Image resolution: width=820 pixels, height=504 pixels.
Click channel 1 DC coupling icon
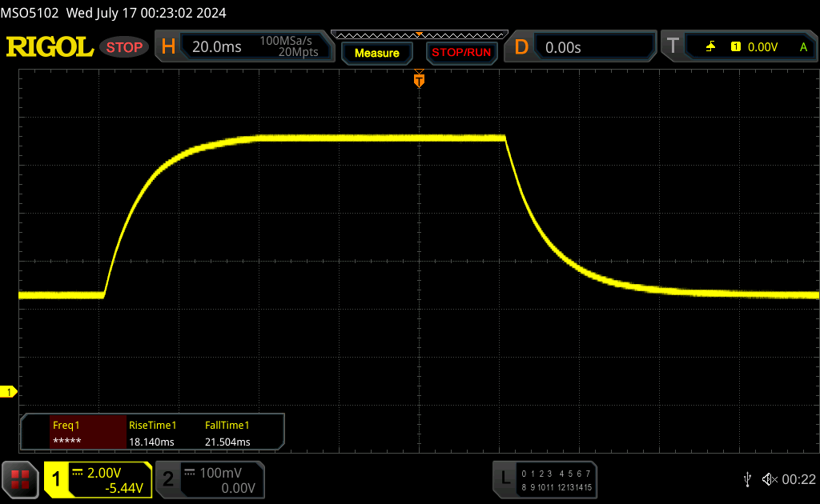tap(78, 473)
